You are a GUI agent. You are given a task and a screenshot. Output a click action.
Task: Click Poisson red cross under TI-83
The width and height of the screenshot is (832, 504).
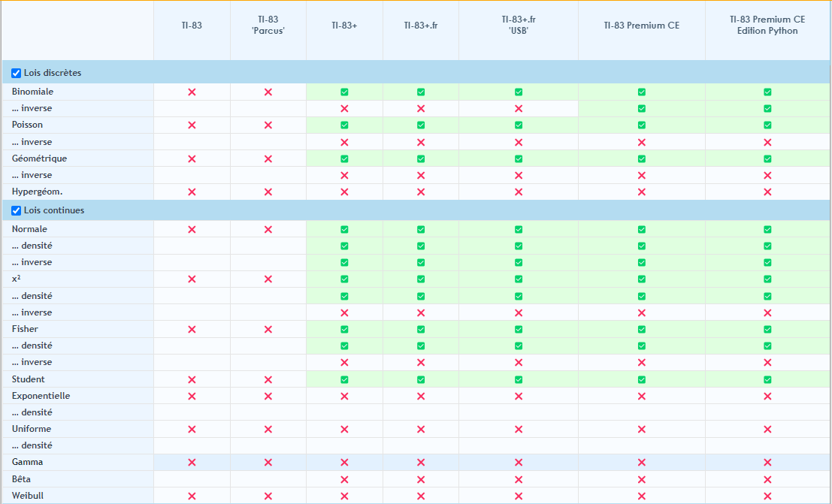click(192, 125)
